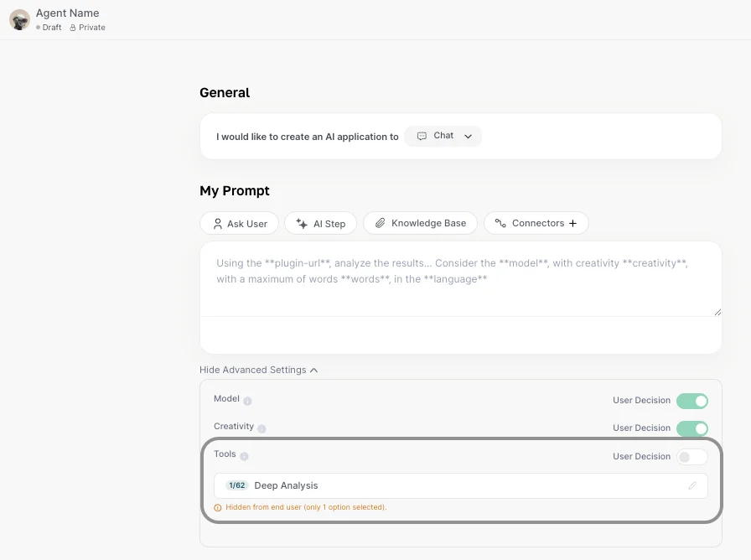The height and width of the screenshot is (560, 751).
Task: Click the Agent Name title
Action: click(x=68, y=13)
